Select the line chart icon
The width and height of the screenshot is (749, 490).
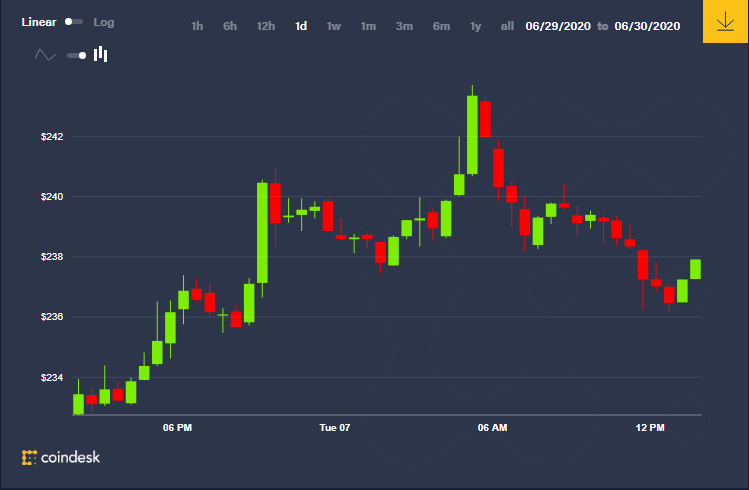coord(45,55)
